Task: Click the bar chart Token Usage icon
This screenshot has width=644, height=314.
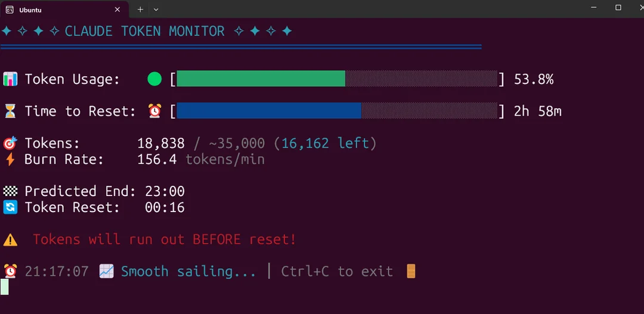Action: (x=10, y=79)
